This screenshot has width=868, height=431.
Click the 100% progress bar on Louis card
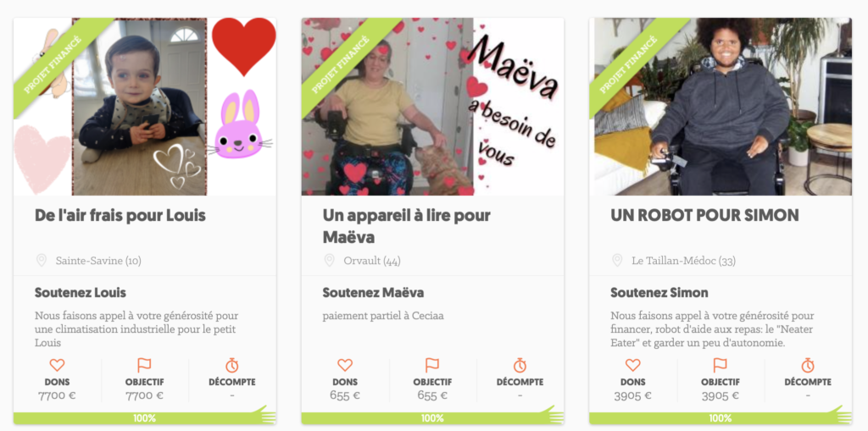[x=144, y=418]
